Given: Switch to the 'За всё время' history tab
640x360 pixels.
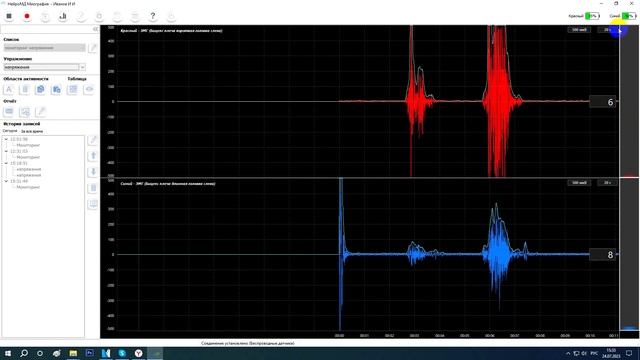Looking at the screenshot, I should 32,131.
